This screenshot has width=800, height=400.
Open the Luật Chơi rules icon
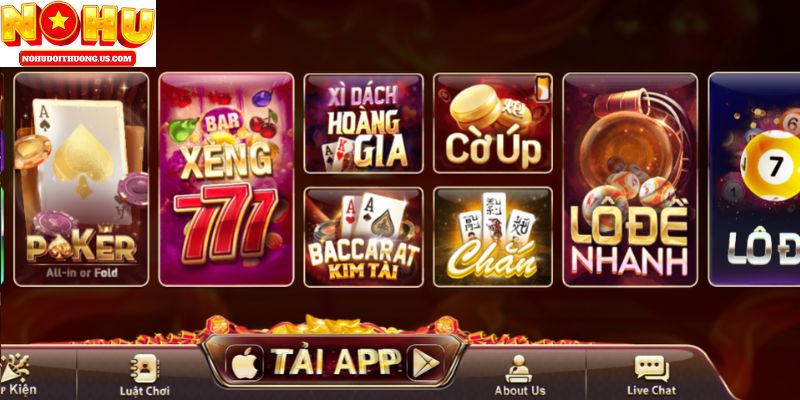tap(144, 368)
